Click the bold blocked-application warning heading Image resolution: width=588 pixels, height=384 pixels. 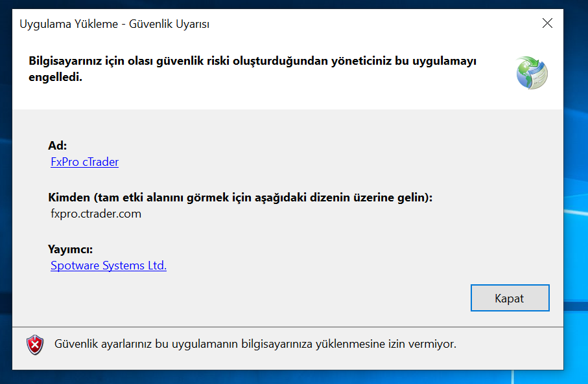tap(252, 69)
